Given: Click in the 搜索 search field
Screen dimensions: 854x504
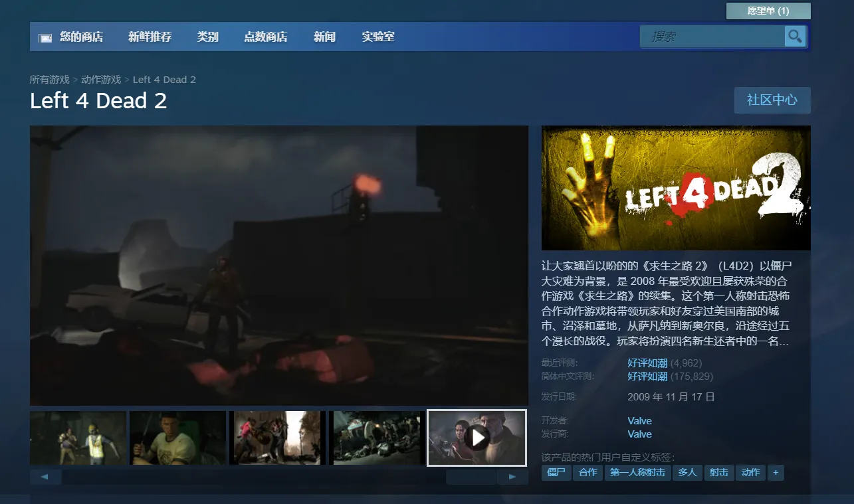Looking at the screenshot, I should pos(711,37).
